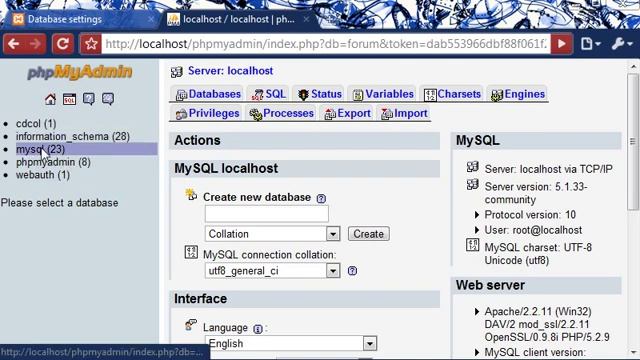Open the Engines tab

tap(518, 94)
